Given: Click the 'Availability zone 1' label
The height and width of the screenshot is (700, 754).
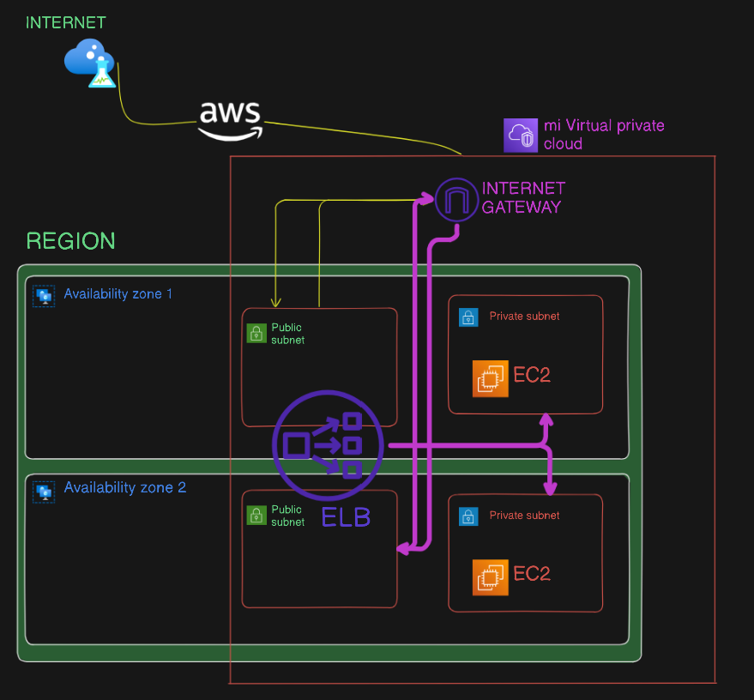Looking at the screenshot, I should (x=118, y=293).
